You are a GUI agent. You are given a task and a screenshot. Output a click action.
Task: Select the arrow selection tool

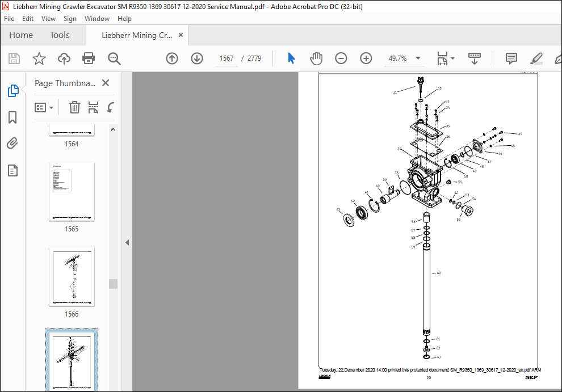pyautogui.click(x=291, y=58)
